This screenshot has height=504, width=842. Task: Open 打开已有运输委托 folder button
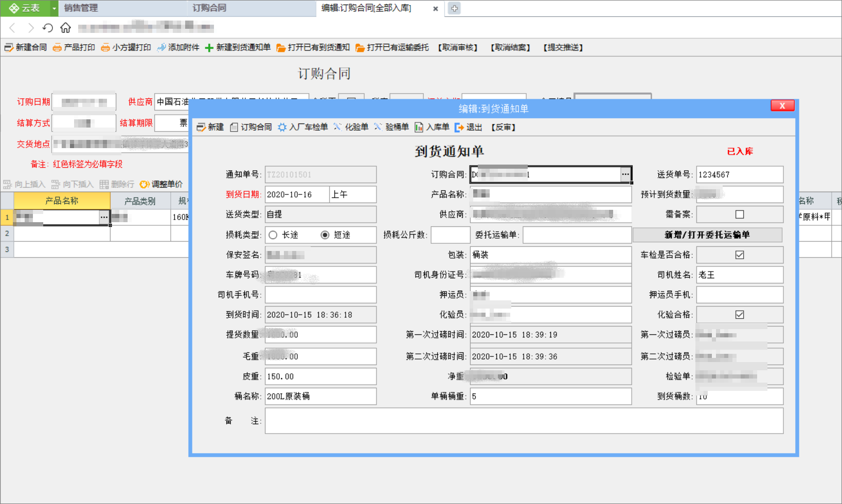392,47
